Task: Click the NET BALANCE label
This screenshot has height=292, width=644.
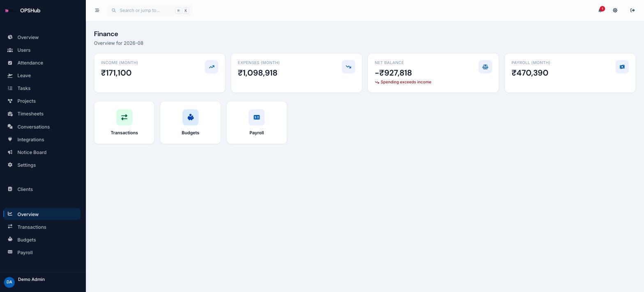Action: point(389,62)
